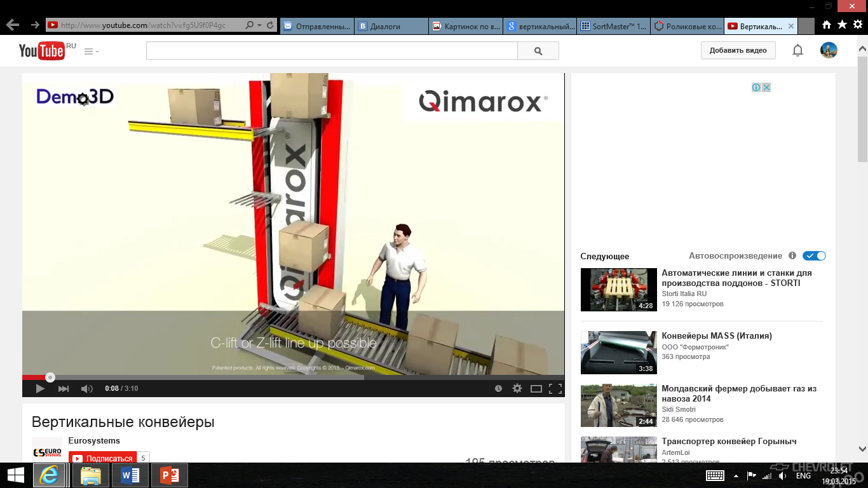Open File Explorer in taskbar

point(90,475)
